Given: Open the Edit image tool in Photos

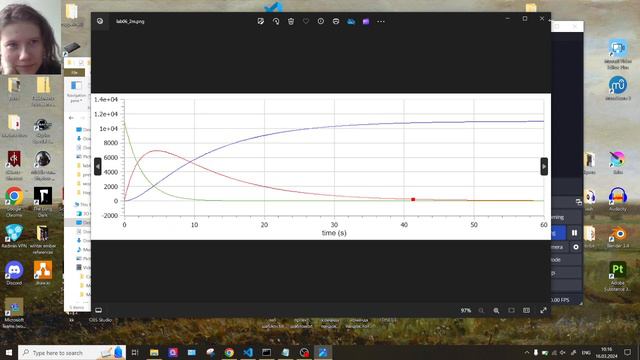Looking at the screenshot, I should point(261,21).
